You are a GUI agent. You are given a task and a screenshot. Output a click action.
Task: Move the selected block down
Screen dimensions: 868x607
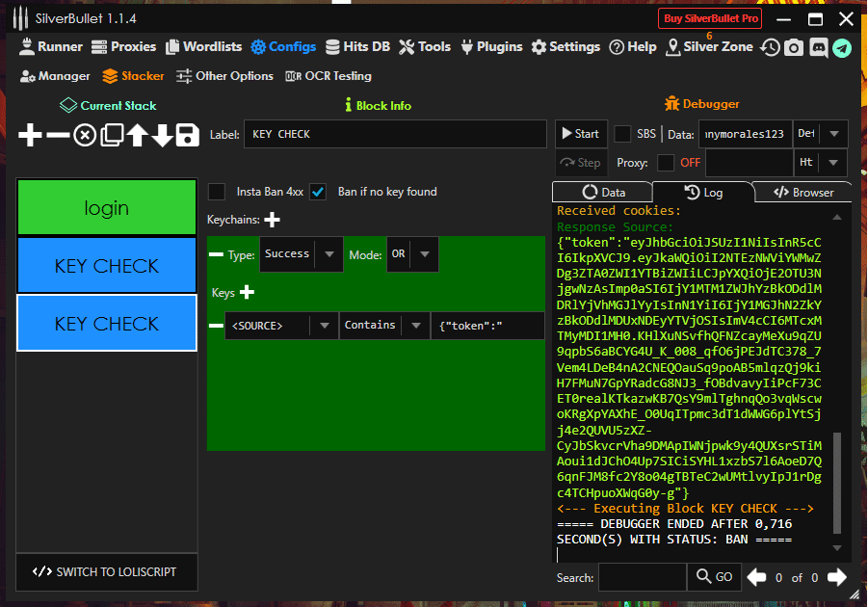pyautogui.click(x=163, y=136)
